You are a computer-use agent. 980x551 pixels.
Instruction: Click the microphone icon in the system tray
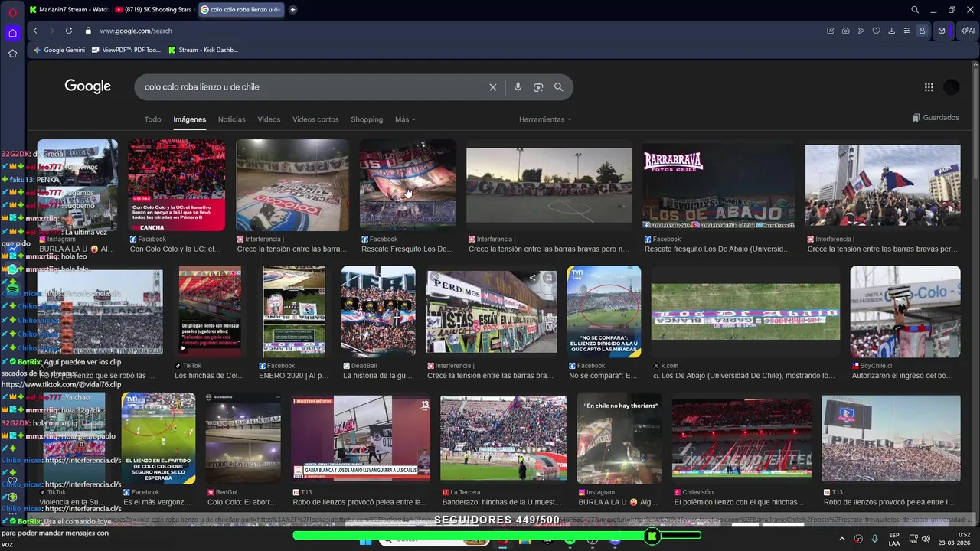point(874,539)
